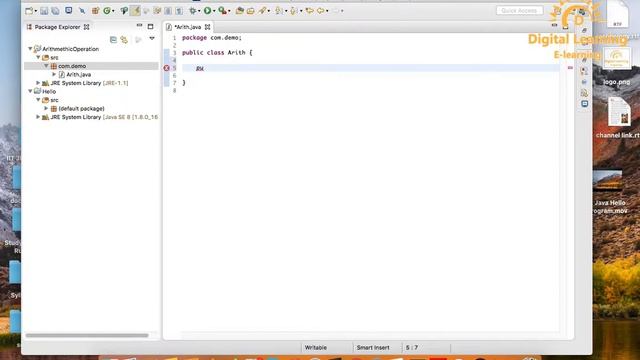The height and width of the screenshot is (360, 640).
Task: Click the New wizard toolbar icon
Action: (29, 11)
